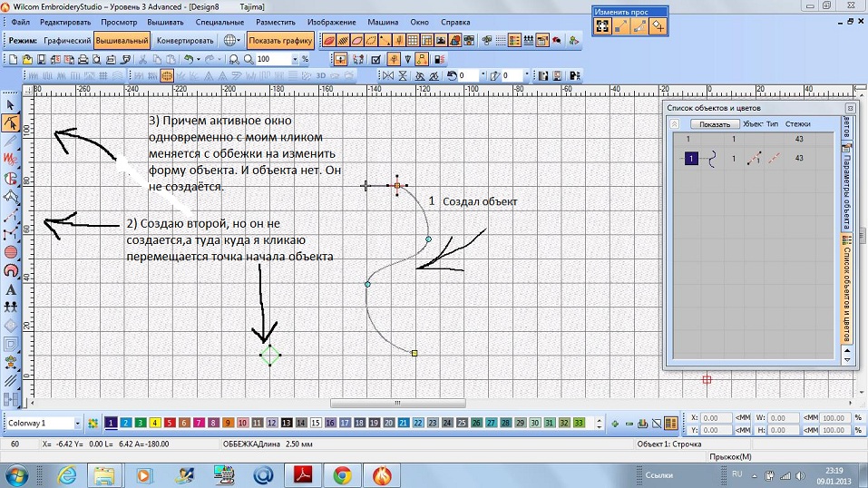Screen dimensions: 868x488
Task: Click the globe icon in mode bar
Action: (x=229, y=41)
